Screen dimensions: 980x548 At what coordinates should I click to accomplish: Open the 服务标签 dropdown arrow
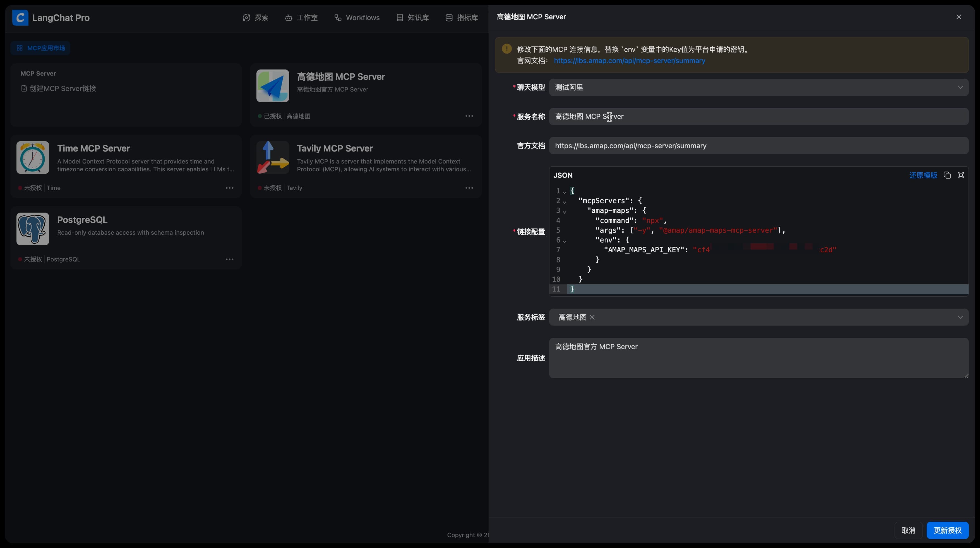(x=960, y=317)
